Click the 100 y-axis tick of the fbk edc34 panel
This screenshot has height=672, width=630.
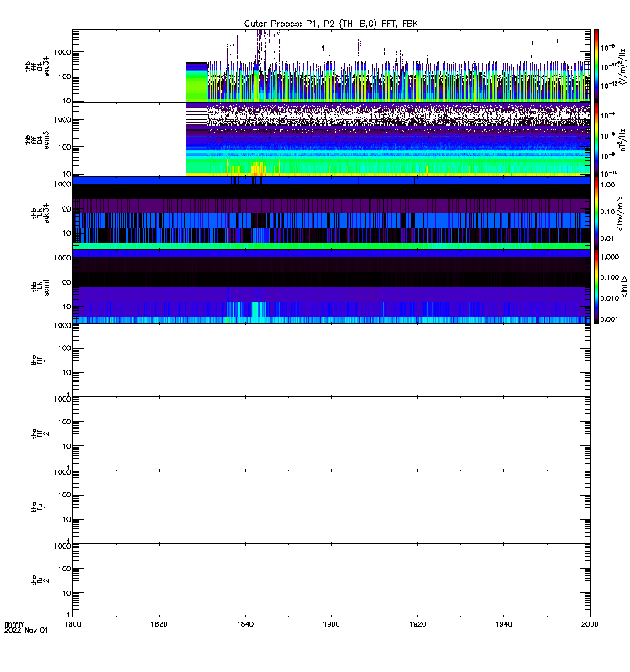pyautogui.click(x=65, y=209)
